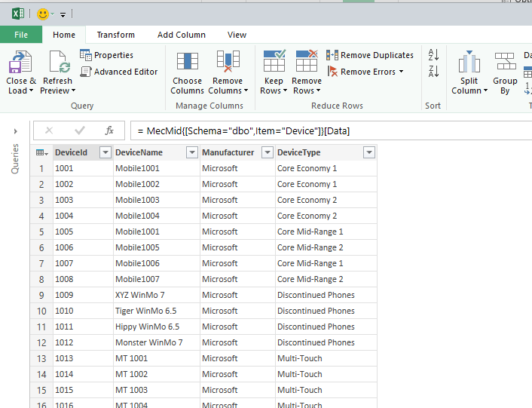This screenshot has width=532, height=408.
Task: Cancel the formula edit with X
Action: click(x=49, y=130)
